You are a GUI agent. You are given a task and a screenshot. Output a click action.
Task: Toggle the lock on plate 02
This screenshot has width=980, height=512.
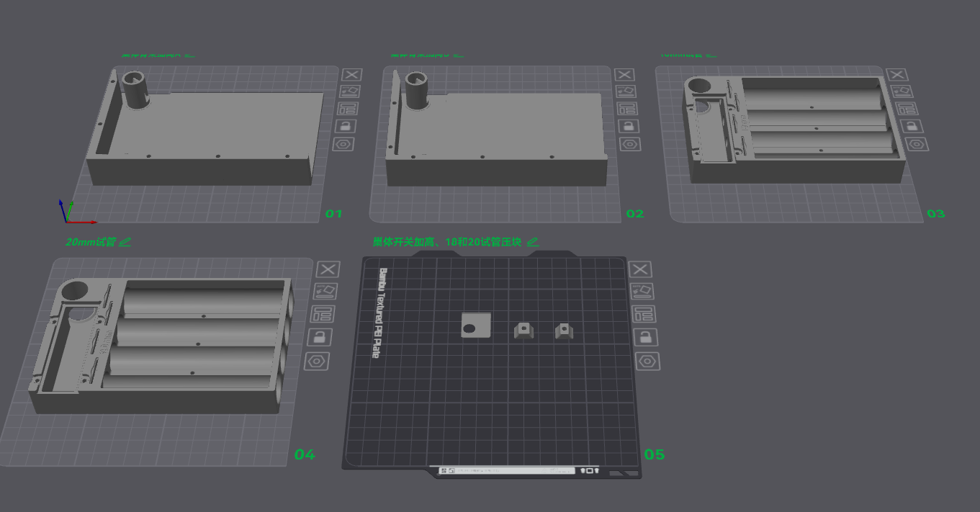click(629, 126)
